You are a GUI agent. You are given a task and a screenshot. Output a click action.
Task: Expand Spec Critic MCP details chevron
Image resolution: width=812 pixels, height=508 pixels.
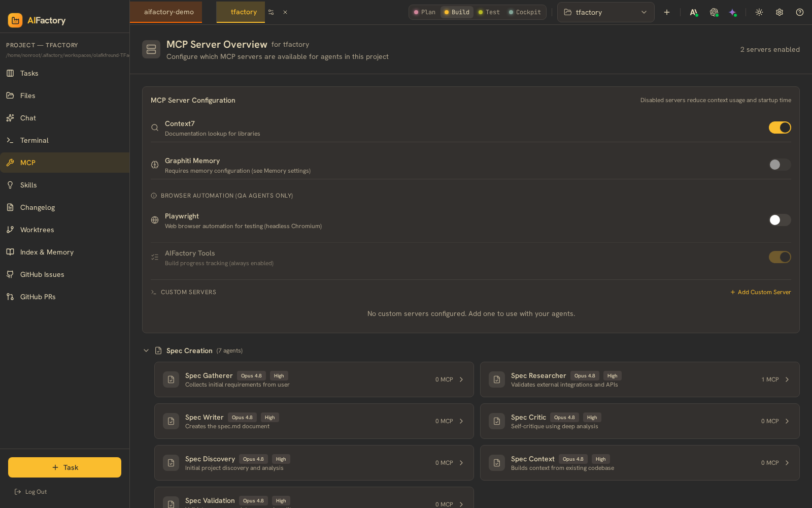click(x=787, y=421)
